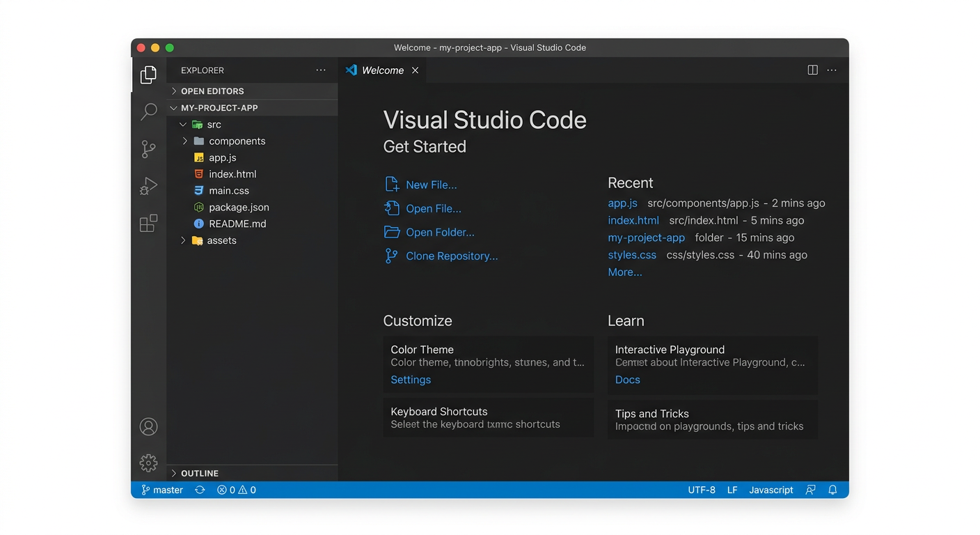Image resolution: width=980 pixels, height=535 pixels.
Task: Close the Welcome tab
Action: tap(415, 70)
